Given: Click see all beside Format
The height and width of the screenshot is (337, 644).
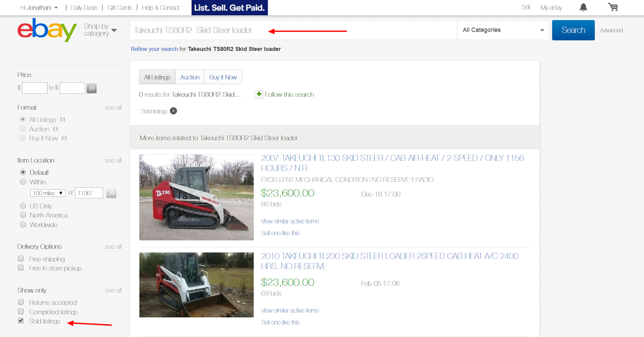Looking at the screenshot, I should point(113,108).
